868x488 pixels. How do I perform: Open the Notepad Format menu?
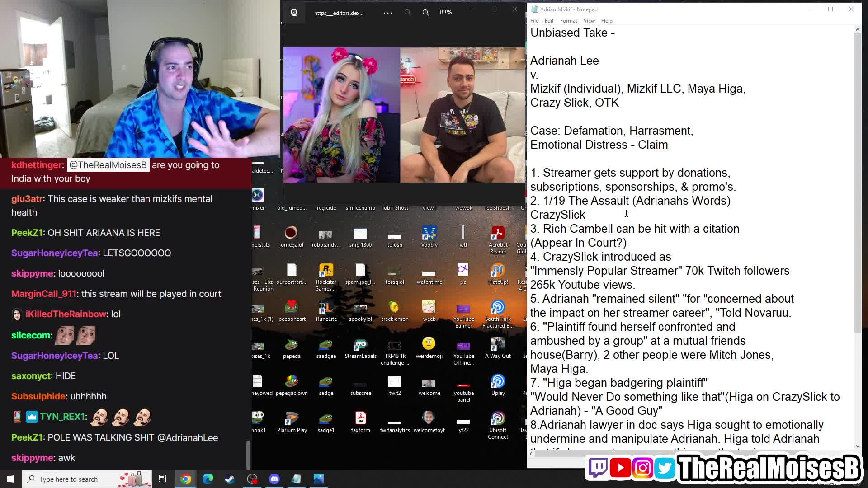(x=568, y=21)
